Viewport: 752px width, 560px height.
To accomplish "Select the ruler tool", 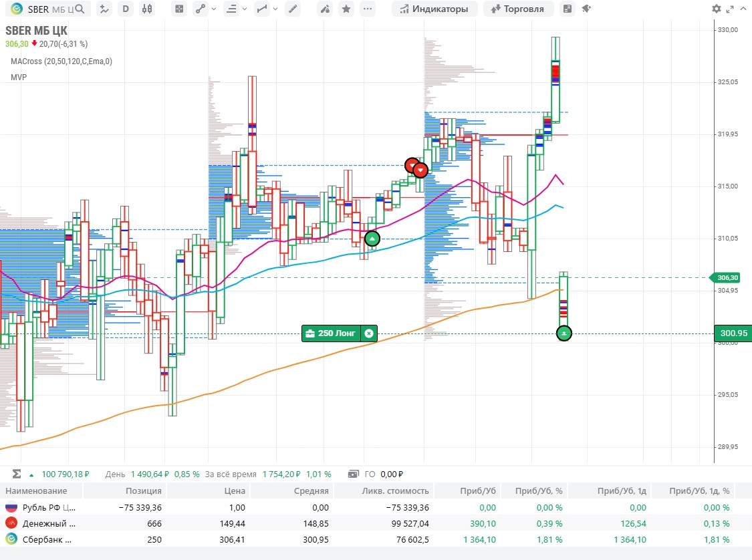I will (x=293, y=9).
